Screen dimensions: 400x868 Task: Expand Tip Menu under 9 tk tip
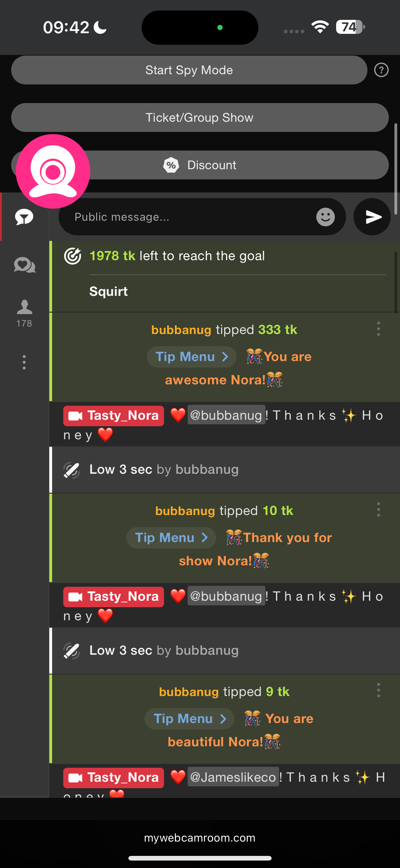[x=189, y=718]
